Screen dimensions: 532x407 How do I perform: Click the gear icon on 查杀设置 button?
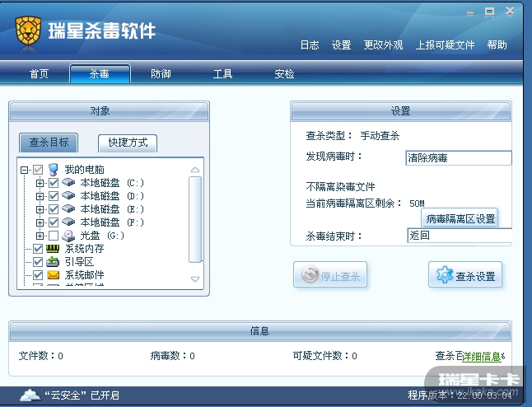coord(445,275)
